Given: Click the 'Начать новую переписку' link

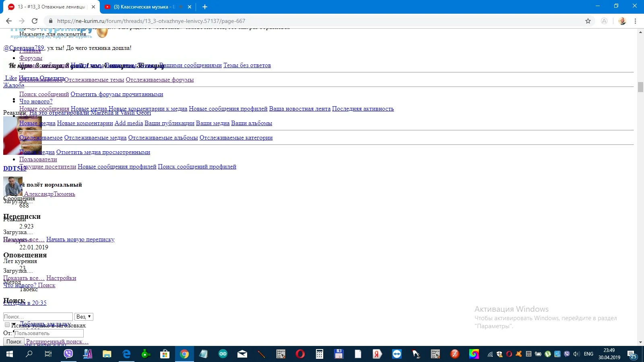Looking at the screenshot, I should pyautogui.click(x=80, y=239).
